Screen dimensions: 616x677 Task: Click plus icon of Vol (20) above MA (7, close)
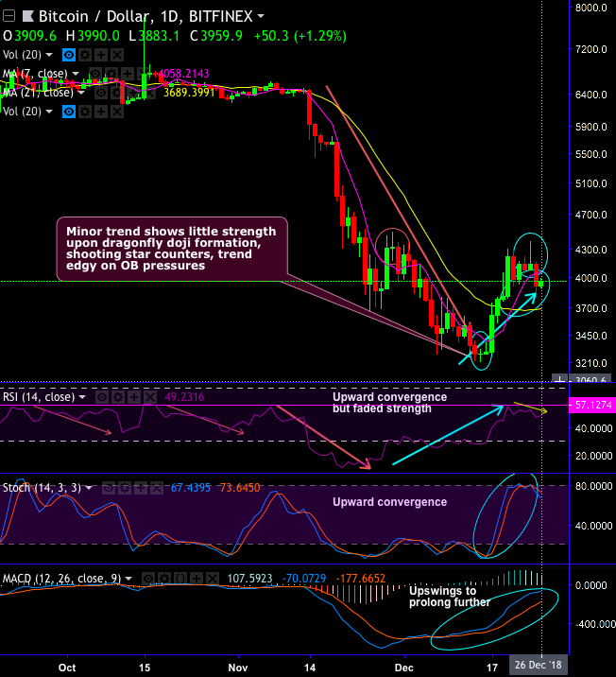pos(101,55)
